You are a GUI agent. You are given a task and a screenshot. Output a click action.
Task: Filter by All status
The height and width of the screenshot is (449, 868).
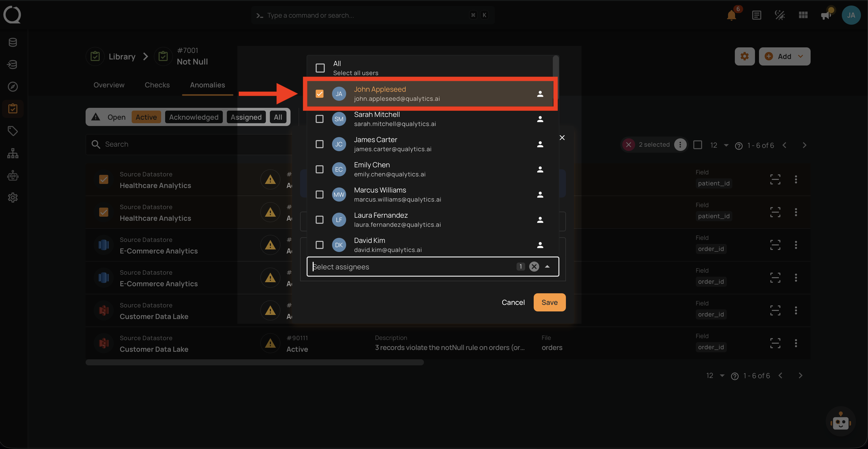point(278,117)
